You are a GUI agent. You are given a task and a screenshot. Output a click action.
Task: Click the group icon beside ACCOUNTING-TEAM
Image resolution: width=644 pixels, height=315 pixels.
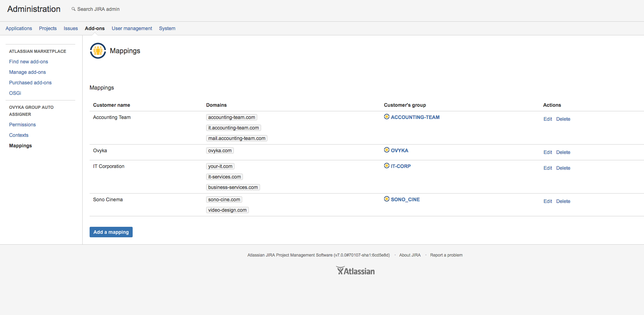click(387, 117)
